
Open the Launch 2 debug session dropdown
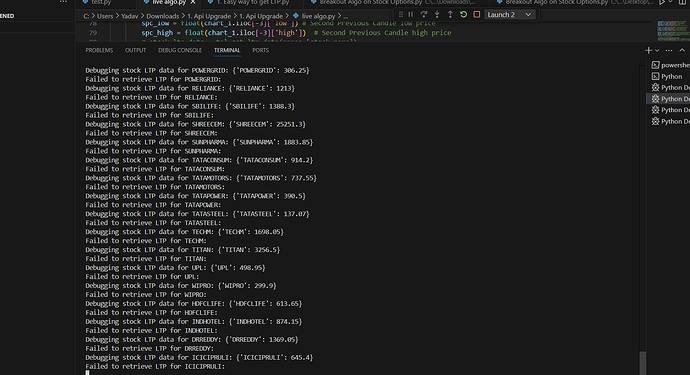[x=510, y=15]
